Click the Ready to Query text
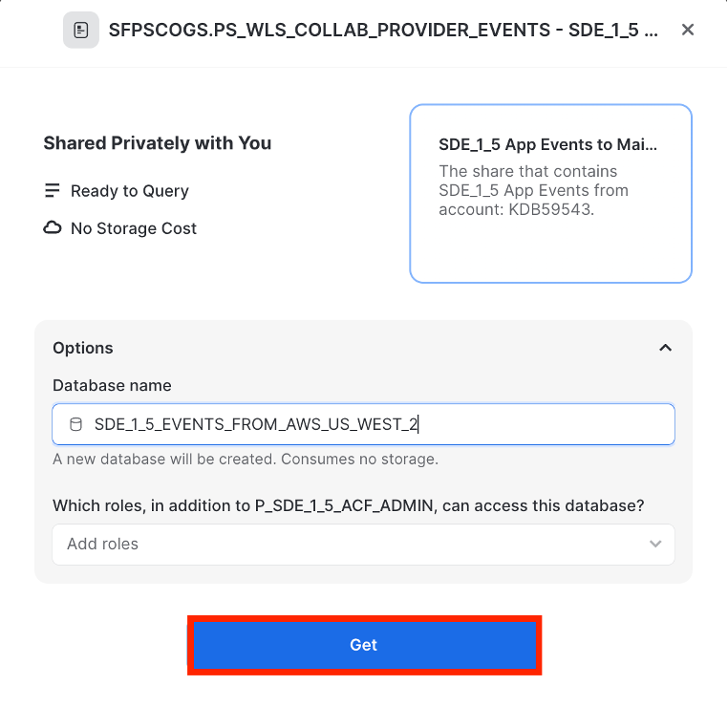 [x=130, y=191]
